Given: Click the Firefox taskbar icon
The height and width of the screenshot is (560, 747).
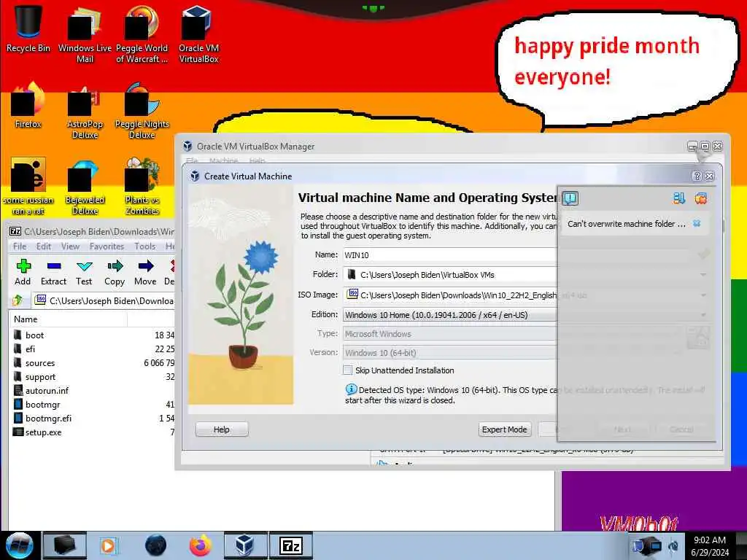Looking at the screenshot, I should pos(201,545).
